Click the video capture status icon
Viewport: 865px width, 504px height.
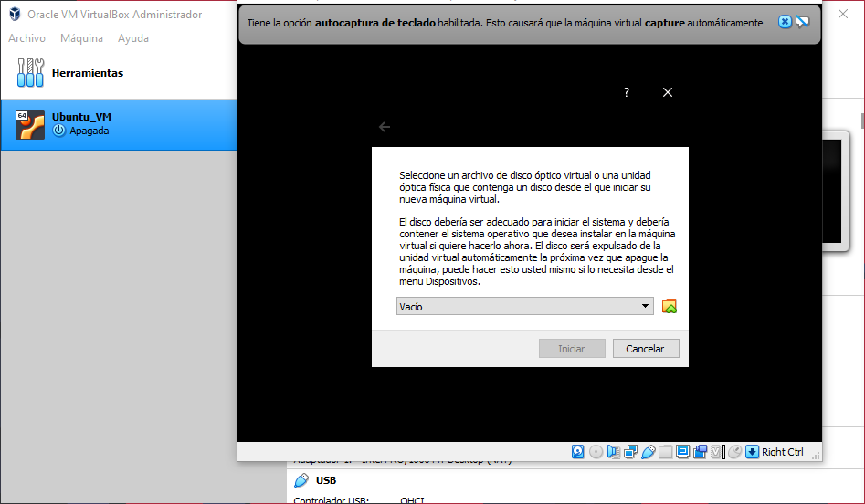click(700, 452)
